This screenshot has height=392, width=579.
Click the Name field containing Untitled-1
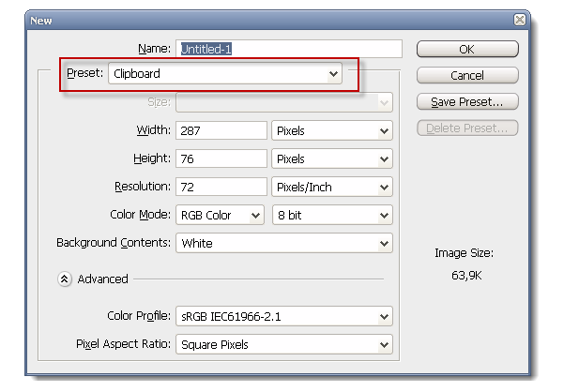click(289, 49)
